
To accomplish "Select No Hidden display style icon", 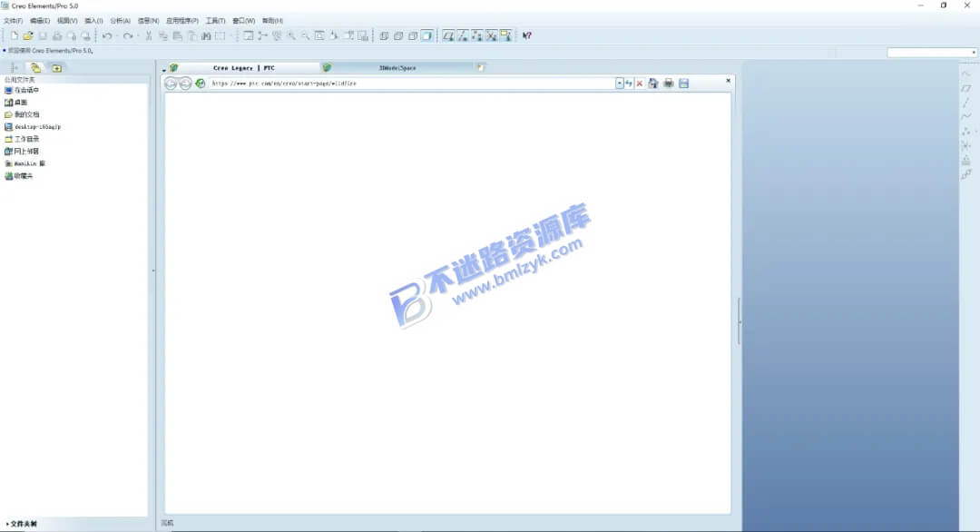I will tap(413, 35).
